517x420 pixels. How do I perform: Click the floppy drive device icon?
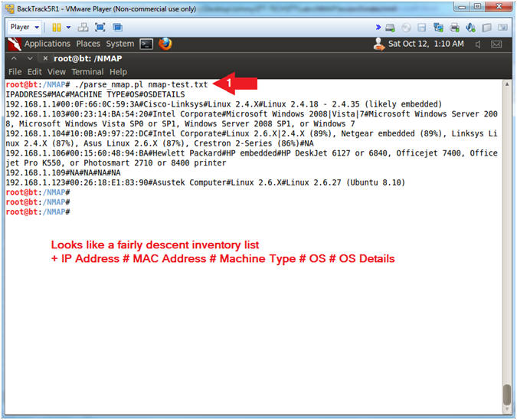coord(422,28)
